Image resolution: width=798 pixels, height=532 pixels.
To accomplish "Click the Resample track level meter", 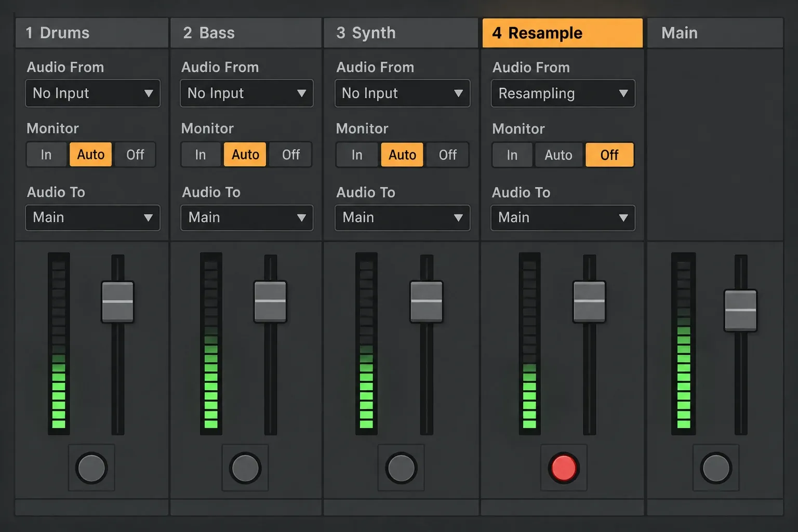I will click(529, 343).
